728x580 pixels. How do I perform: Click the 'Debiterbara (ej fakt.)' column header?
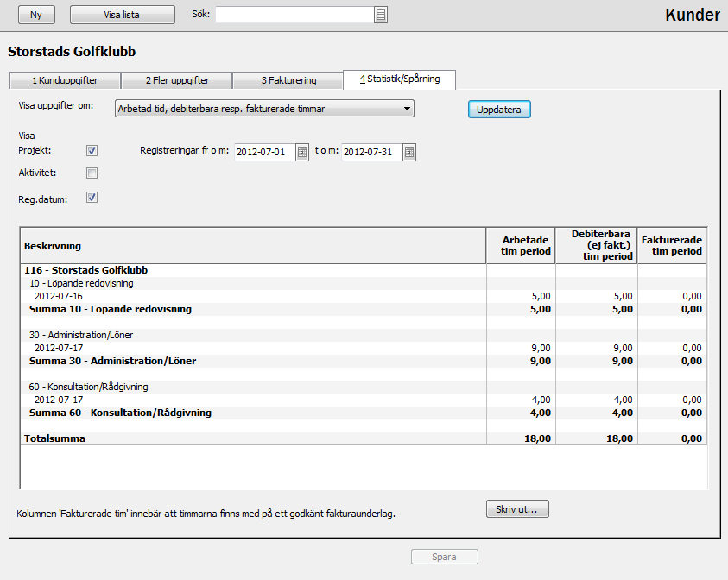[x=597, y=246]
